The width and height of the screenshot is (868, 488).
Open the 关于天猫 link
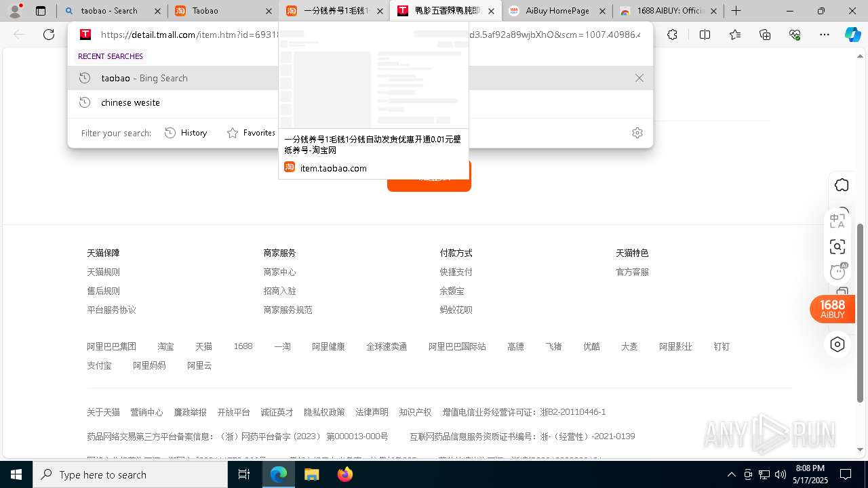point(103,412)
